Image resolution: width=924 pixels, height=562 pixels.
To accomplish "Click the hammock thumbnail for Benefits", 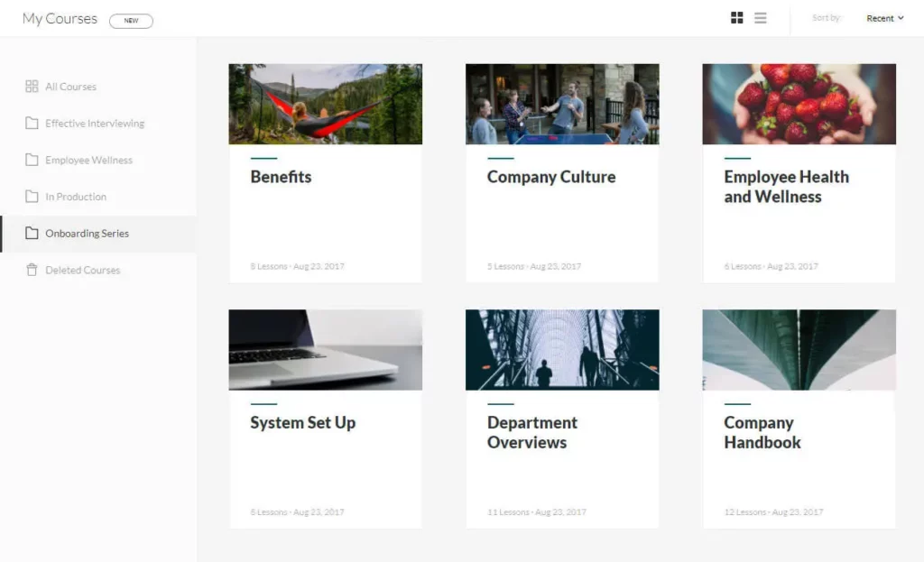I will point(325,104).
